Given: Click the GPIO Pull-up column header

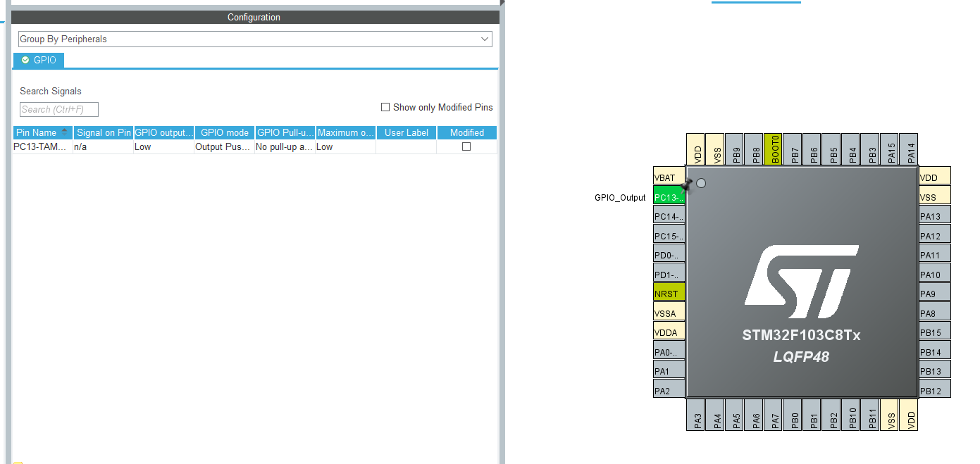Looking at the screenshot, I should 285,132.
